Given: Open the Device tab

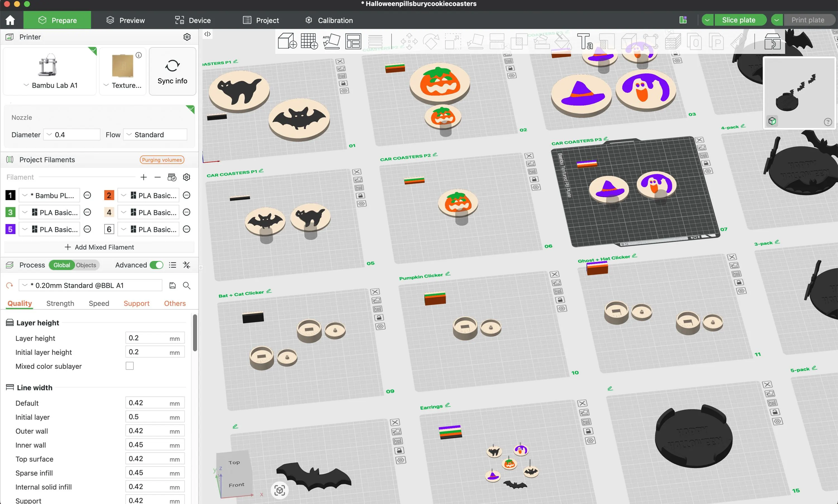Looking at the screenshot, I should click(x=193, y=20).
